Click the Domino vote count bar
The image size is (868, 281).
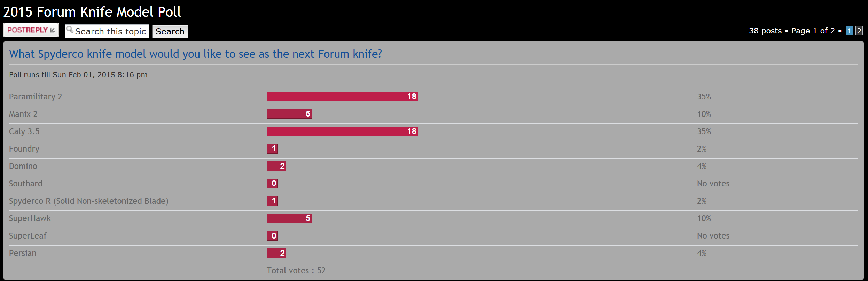(x=276, y=166)
